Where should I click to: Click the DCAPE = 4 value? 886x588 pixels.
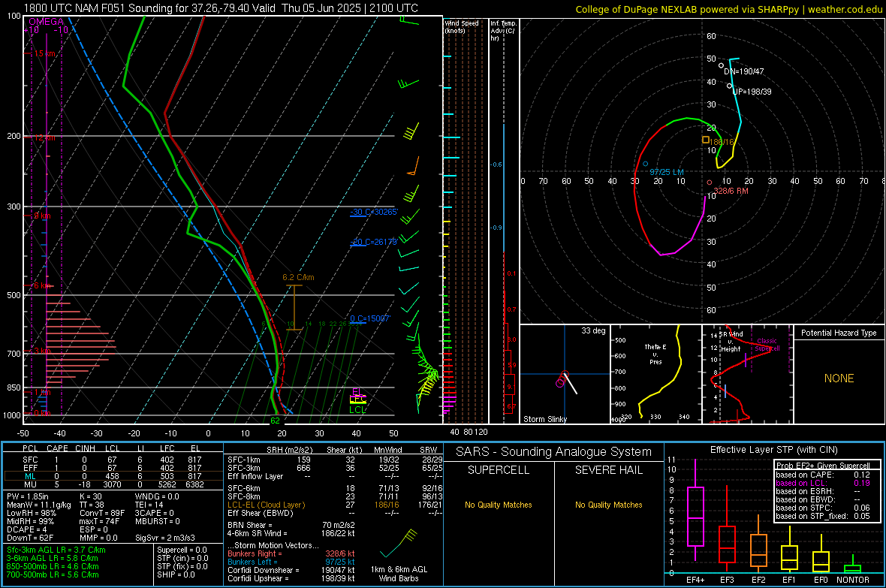point(27,529)
